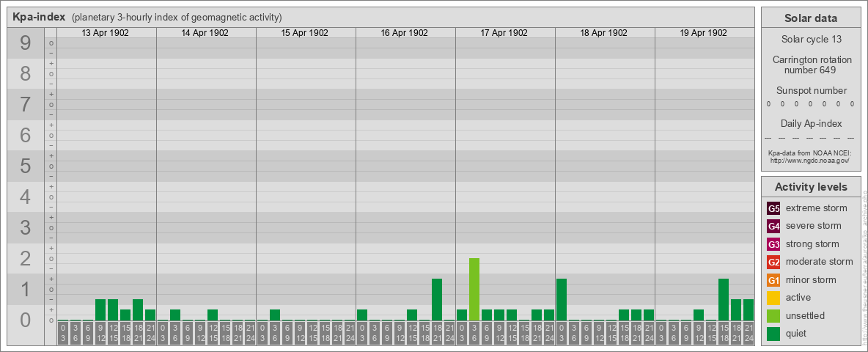The width and height of the screenshot is (868, 352).
Task: Select the light green unsettled swatch
Action: [x=773, y=316]
